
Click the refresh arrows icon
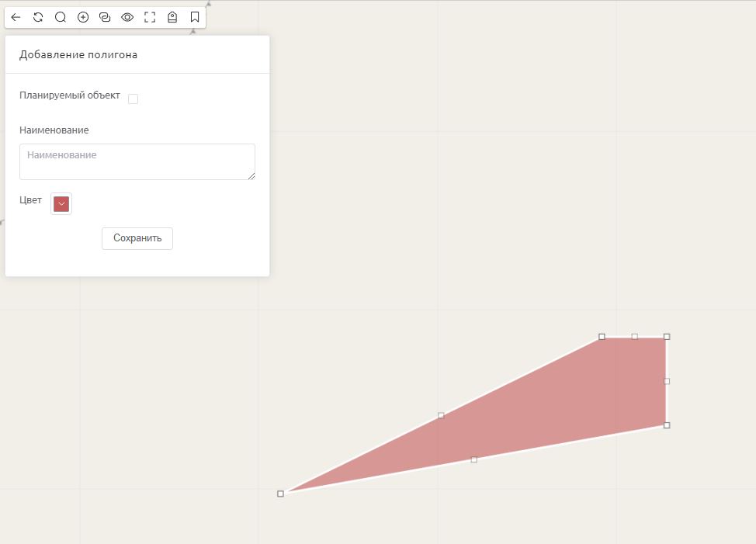(38, 17)
